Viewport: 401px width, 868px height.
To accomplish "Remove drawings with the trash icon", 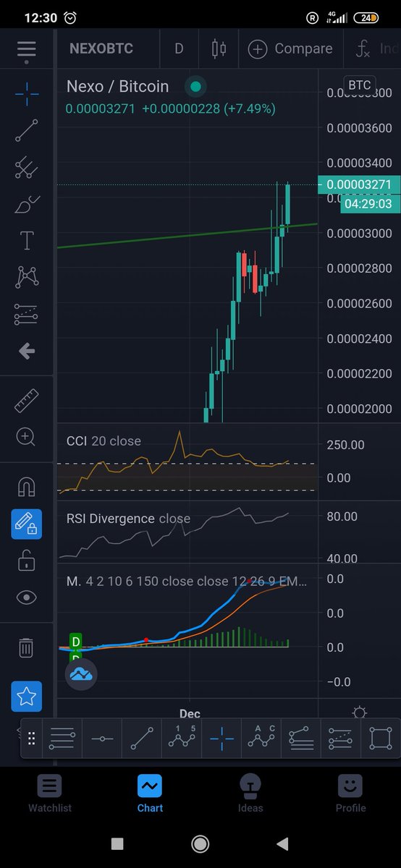I will pyautogui.click(x=27, y=647).
